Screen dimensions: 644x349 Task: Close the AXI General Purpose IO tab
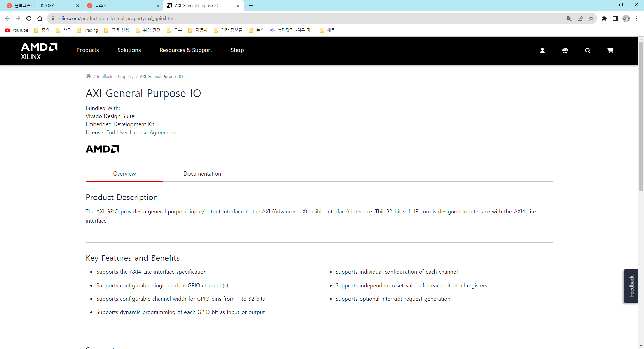pos(238,6)
